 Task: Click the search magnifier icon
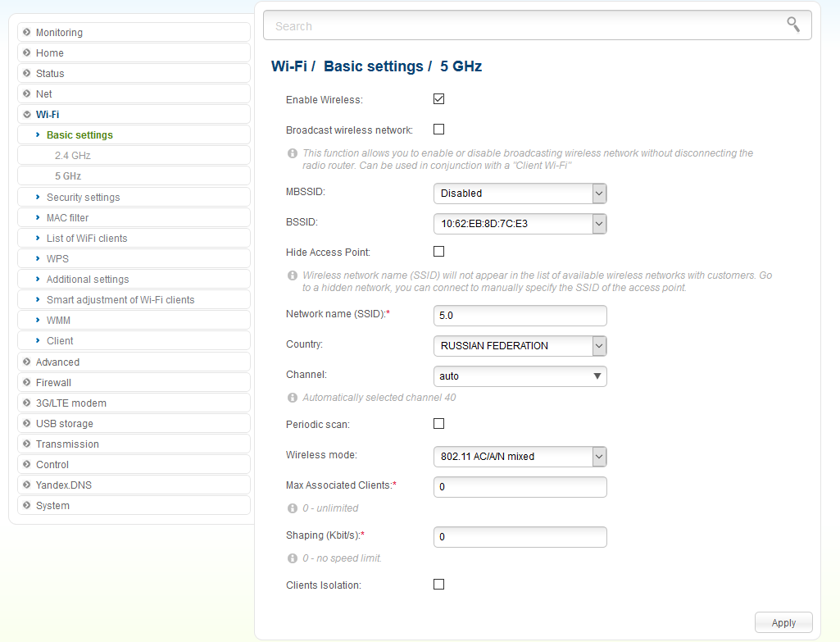pos(792,25)
